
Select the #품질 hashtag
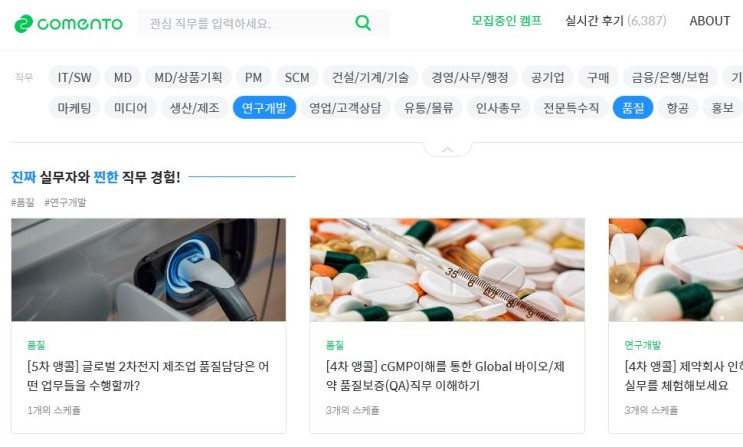coord(23,202)
